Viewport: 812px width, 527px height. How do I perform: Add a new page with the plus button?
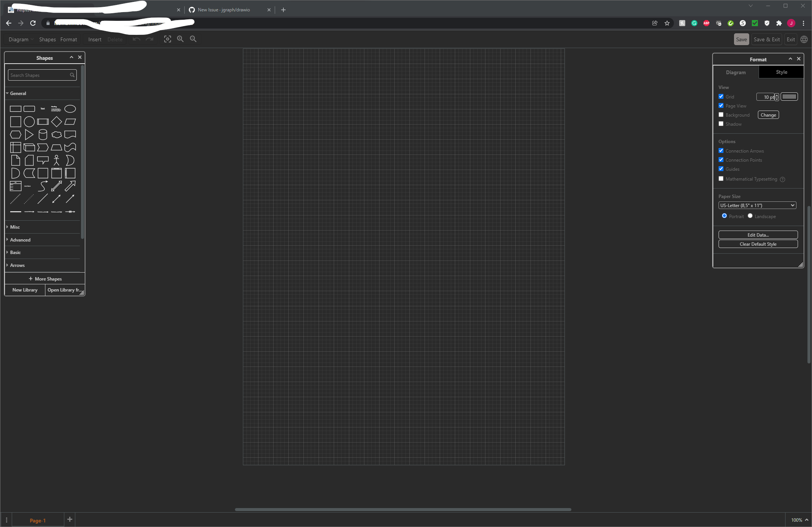coord(70,519)
